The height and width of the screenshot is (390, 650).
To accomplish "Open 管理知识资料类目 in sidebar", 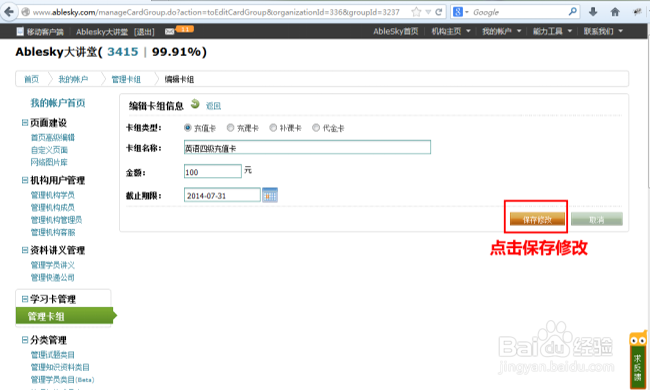I will 60,367.
